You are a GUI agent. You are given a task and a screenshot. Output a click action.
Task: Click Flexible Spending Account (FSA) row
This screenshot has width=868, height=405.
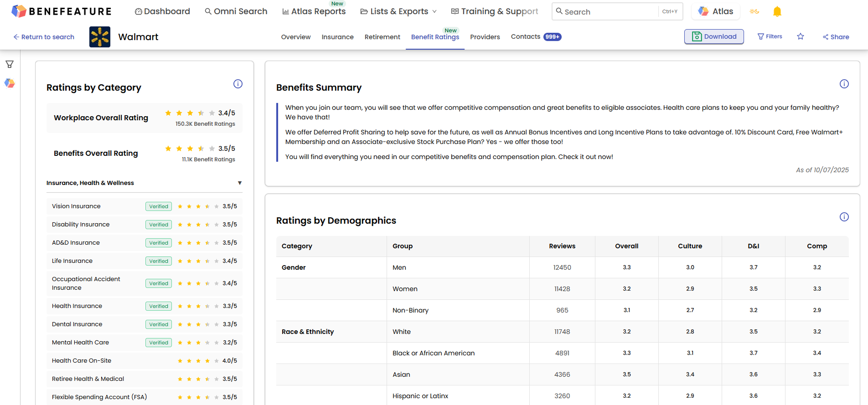145,397
